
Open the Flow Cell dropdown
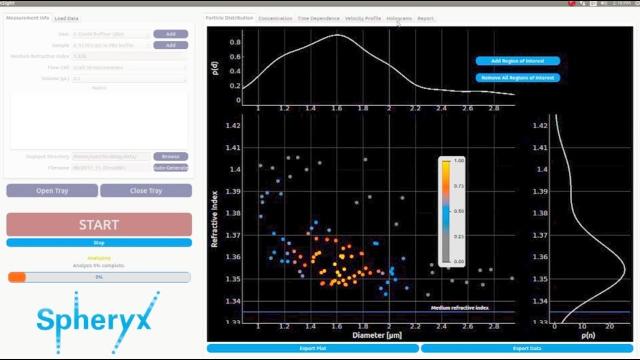pyautogui.click(x=130, y=68)
